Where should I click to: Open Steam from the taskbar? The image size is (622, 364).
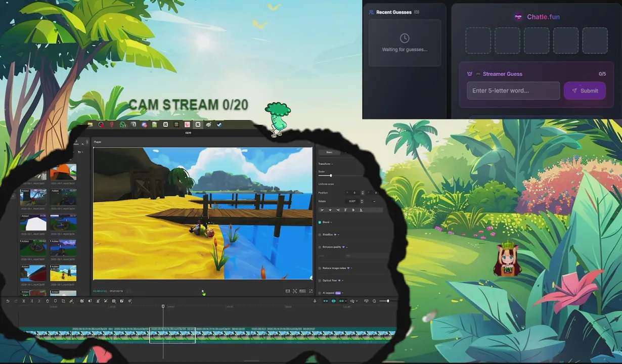(219, 124)
